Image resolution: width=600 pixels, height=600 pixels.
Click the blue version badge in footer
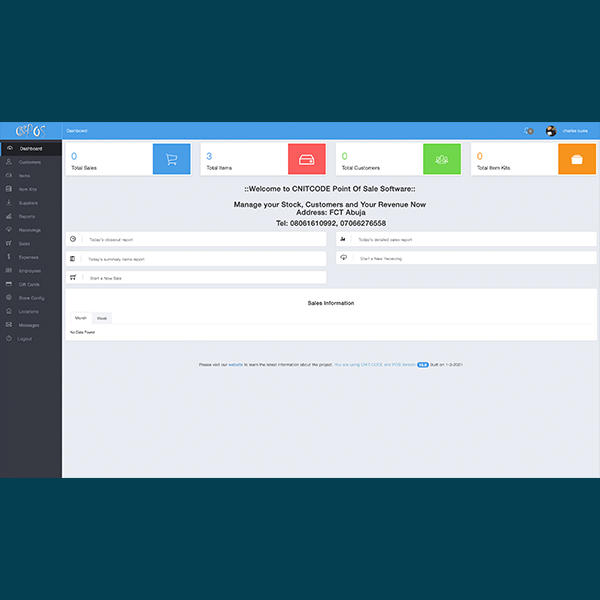pos(422,365)
